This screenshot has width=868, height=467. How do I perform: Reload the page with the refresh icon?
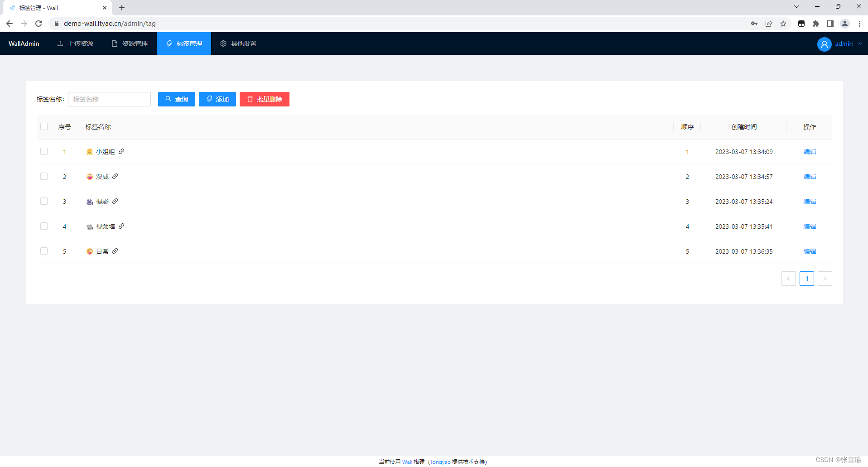[x=39, y=24]
